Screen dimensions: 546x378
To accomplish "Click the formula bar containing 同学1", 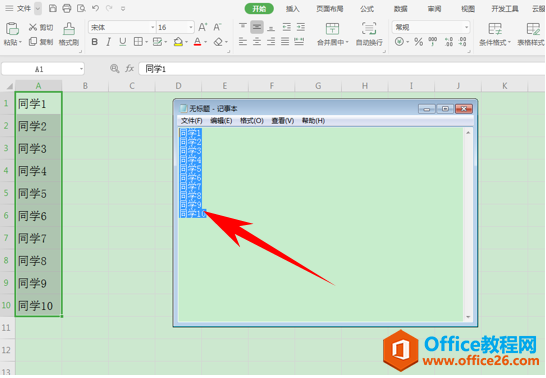I will pos(342,69).
